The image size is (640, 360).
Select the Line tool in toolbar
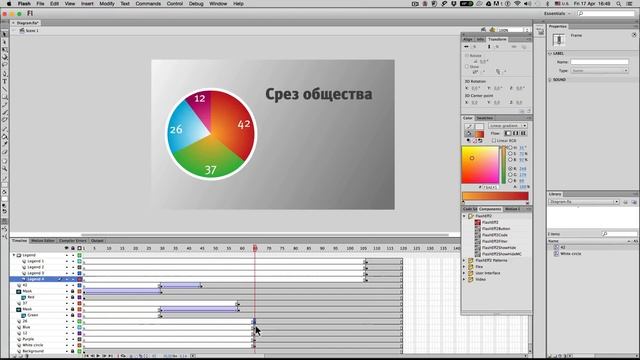(4, 89)
